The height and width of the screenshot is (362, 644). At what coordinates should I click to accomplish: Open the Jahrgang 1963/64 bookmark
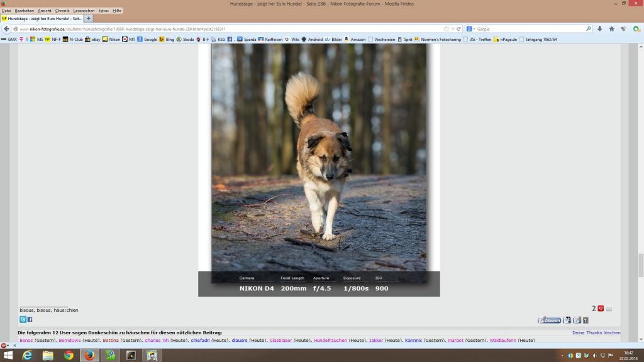pos(538,40)
